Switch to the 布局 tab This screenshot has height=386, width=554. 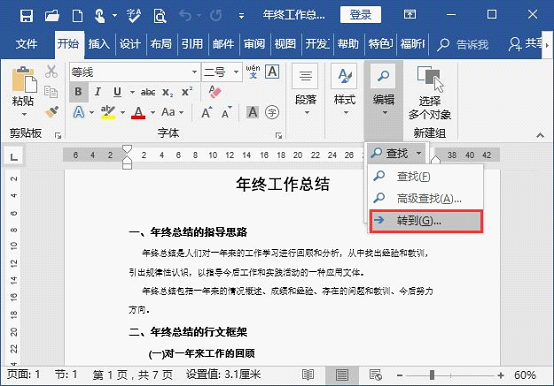161,44
